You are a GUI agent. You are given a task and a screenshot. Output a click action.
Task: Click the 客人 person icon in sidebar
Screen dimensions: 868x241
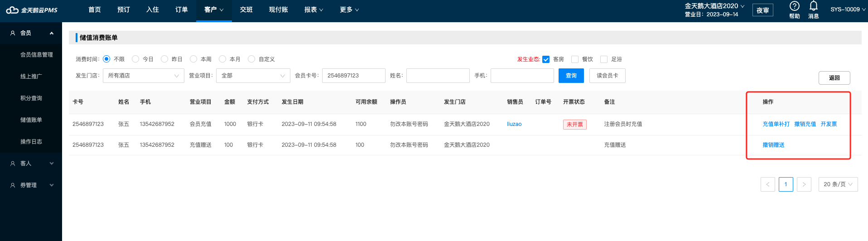(13, 164)
